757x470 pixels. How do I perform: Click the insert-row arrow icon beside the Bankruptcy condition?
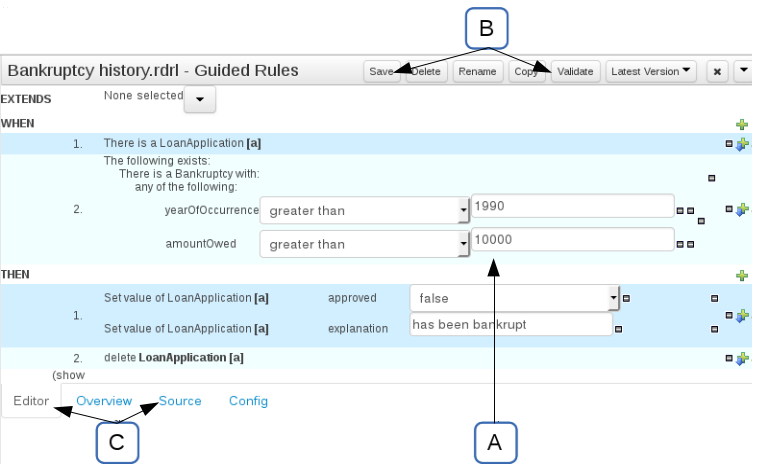coord(742,211)
